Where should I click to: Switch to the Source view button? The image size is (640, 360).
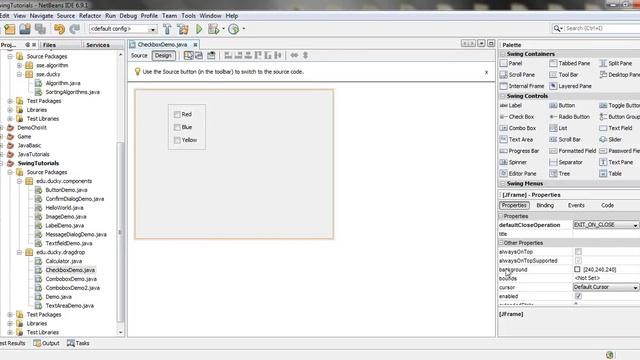click(x=139, y=56)
